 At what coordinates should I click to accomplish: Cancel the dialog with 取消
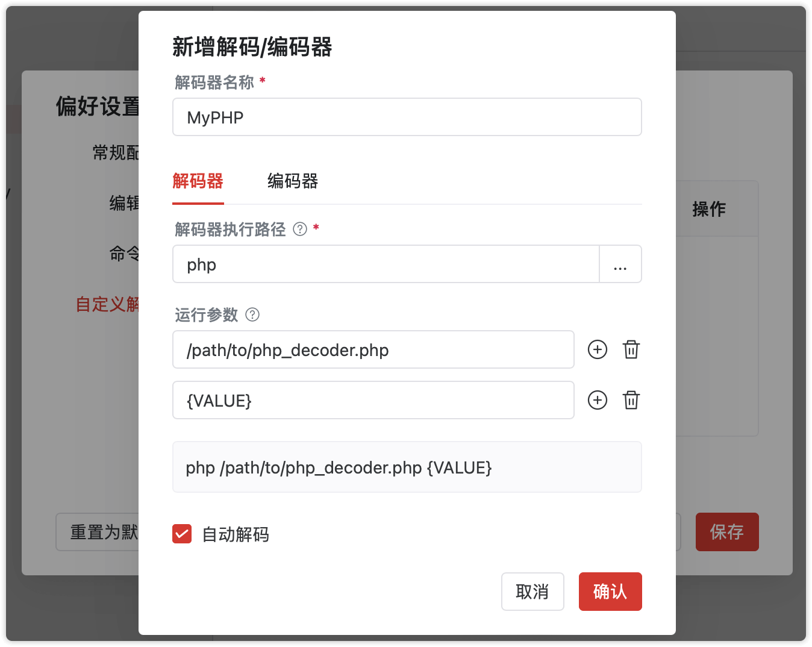click(x=532, y=592)
